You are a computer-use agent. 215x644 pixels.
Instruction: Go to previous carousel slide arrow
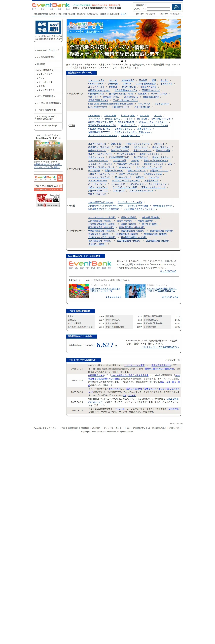coord(71,39)
